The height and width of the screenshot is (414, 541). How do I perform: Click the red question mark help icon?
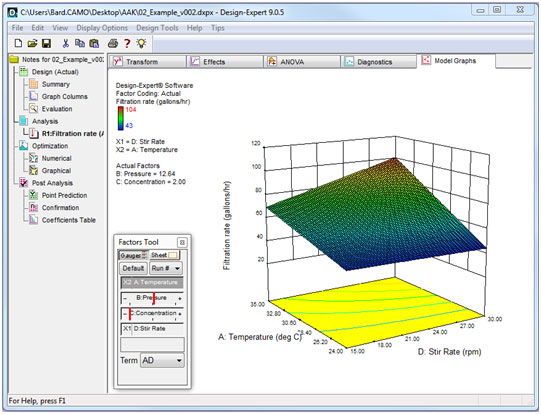(x=127, y=43)
